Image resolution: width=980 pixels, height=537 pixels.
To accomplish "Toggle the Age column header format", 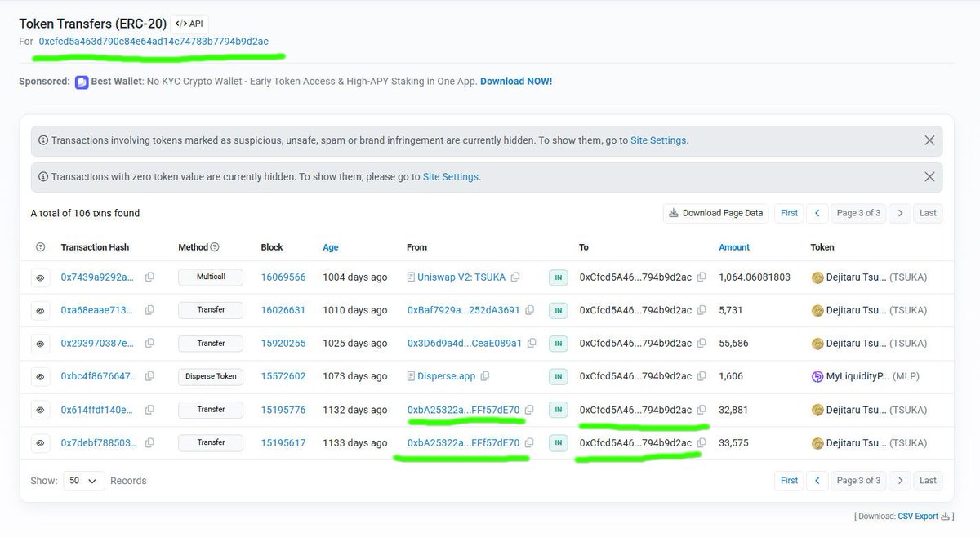I will coord(331,247).
